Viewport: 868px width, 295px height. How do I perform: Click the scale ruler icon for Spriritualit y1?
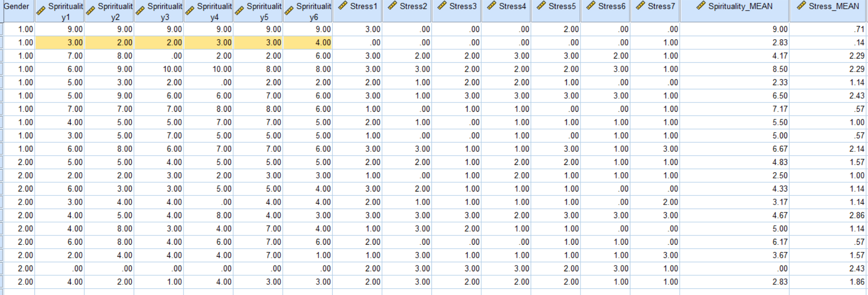click(x=41, y=11)
